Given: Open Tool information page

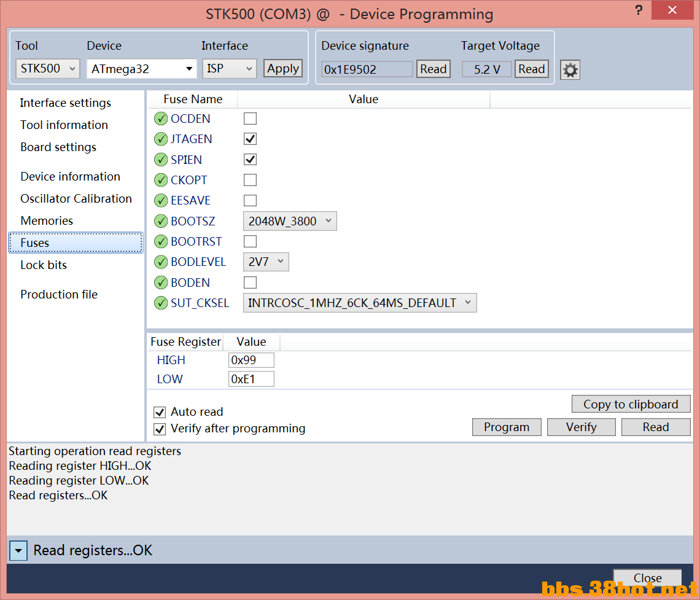Looking at the screenshot, I should [x=64, y=125].
